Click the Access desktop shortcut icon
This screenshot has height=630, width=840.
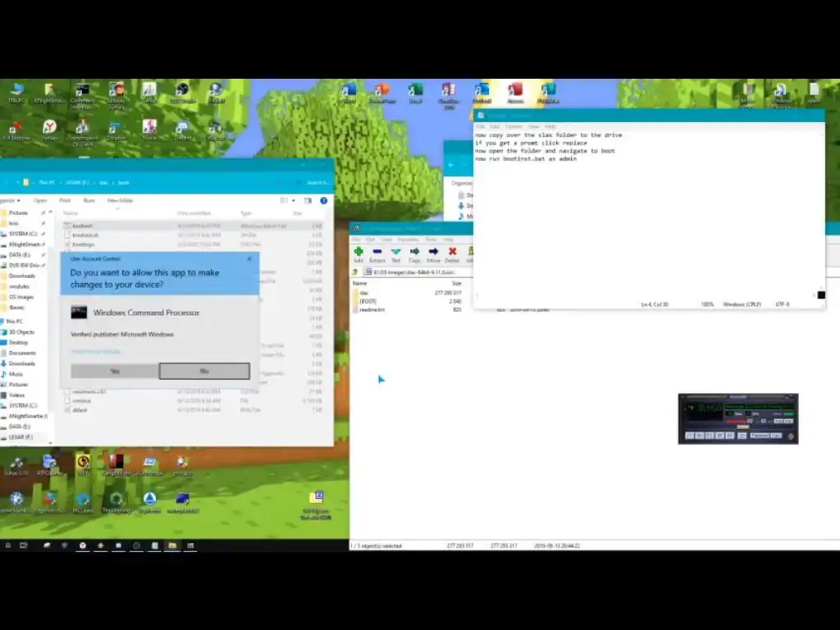click(x=515, y=94)
